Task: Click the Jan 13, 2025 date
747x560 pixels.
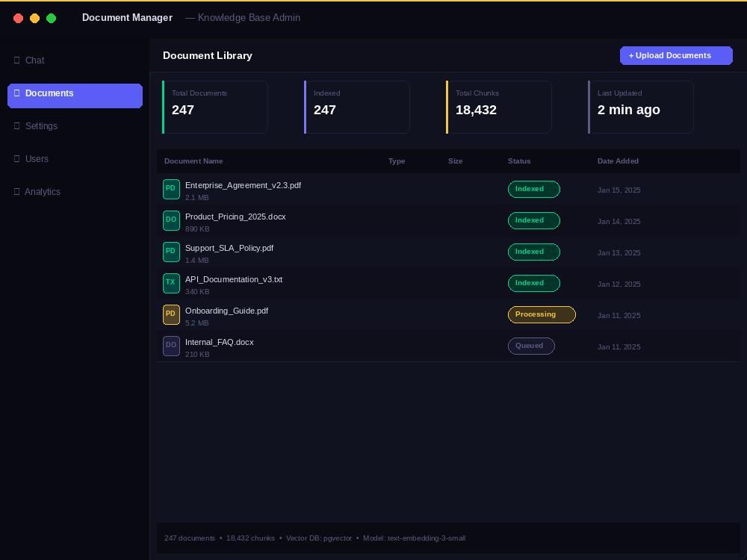Action: click(619, 253)
